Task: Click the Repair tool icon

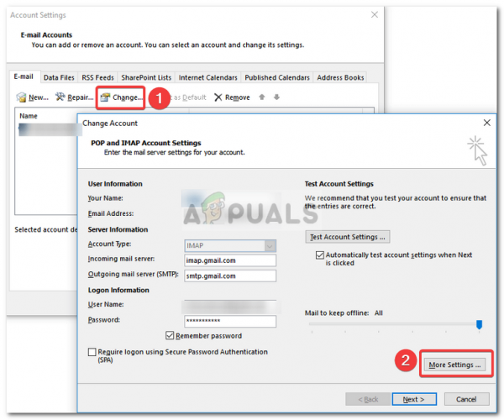Action: coord(60,97)
